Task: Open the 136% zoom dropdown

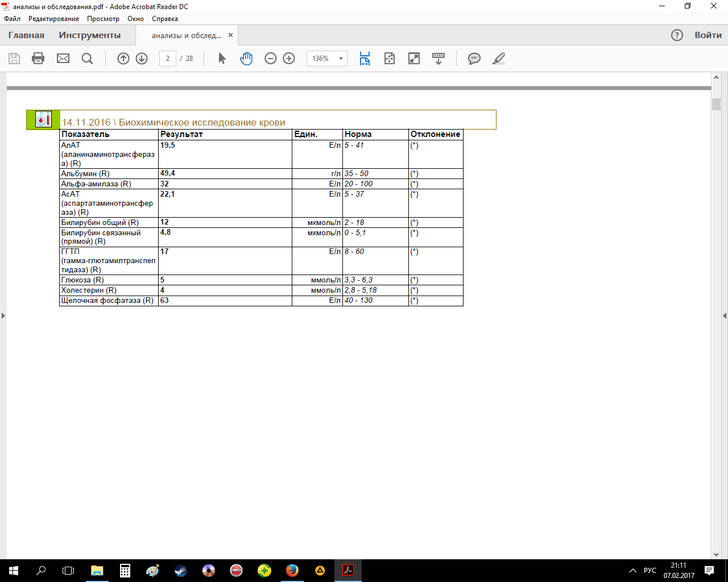Action: point(341,59)
